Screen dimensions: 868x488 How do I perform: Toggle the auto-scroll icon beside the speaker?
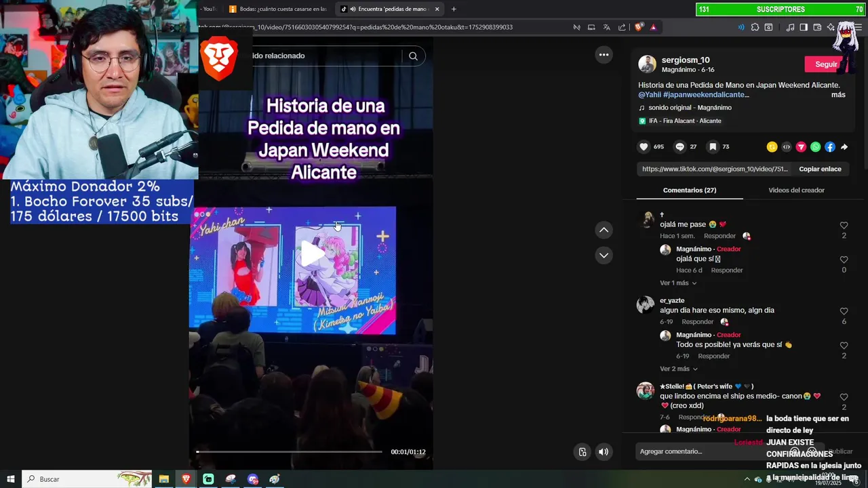click(x=582, y=452)
